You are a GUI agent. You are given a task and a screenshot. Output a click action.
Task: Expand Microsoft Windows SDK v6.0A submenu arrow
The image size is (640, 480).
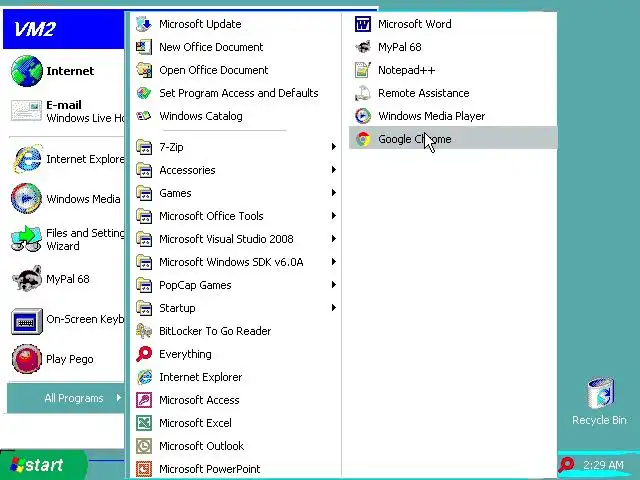click(x=333, y=262)
